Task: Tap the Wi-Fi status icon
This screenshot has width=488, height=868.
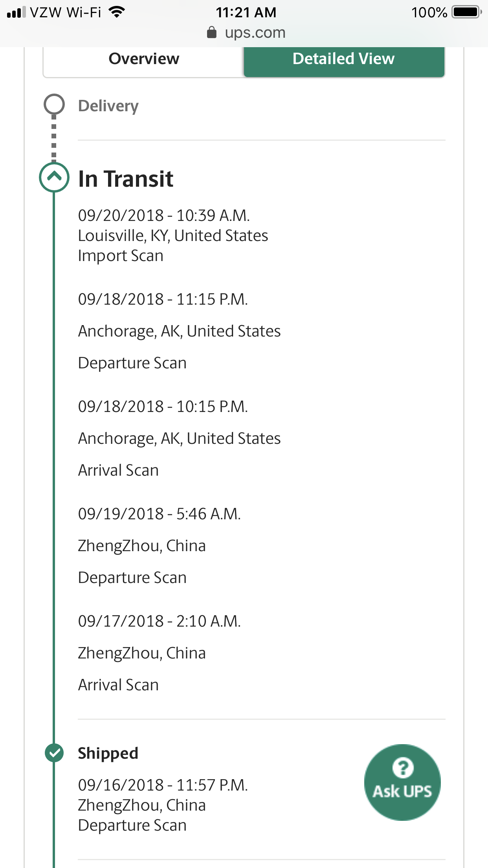Action: point(117,12)
